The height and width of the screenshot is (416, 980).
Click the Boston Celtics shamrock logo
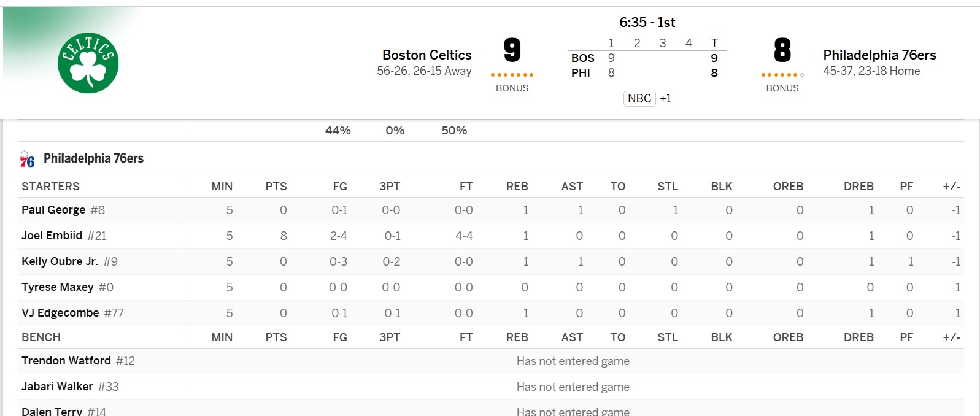coord(88,63)
